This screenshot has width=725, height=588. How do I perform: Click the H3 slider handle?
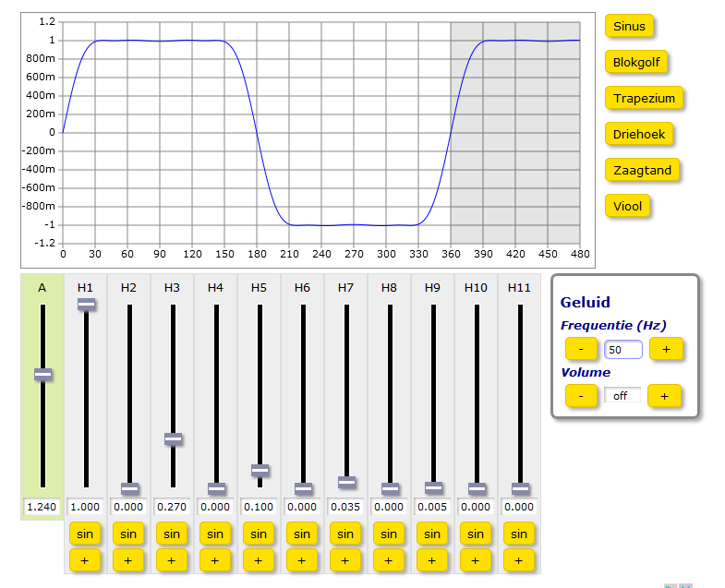click(x=174, y=438)
